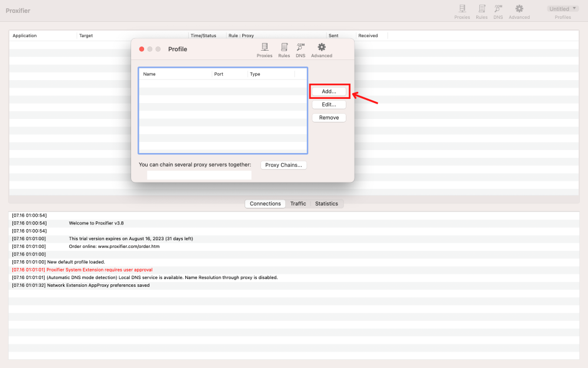Click the 'chain several proxy servers together' label
Image resolution: width=588 pixels, height=368 pixels.
click(x=195, y=164)
